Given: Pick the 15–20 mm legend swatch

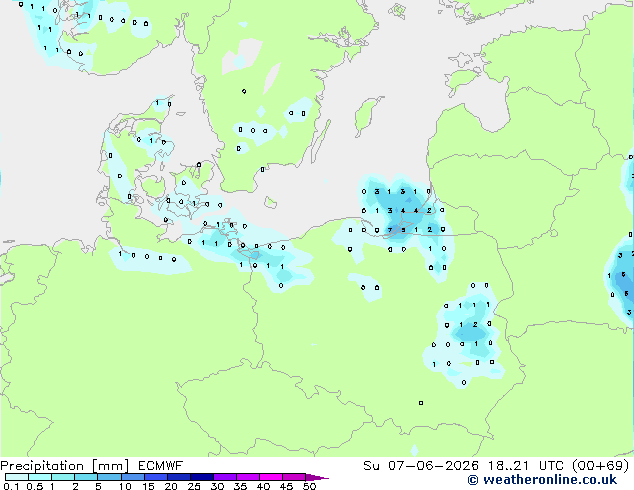Looking at the screenshot, I should 156,477.
